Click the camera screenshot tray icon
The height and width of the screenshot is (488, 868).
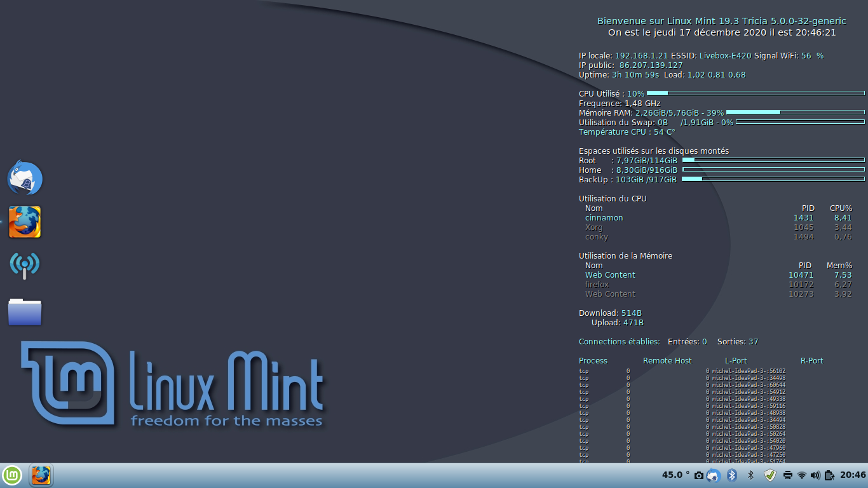699,475
